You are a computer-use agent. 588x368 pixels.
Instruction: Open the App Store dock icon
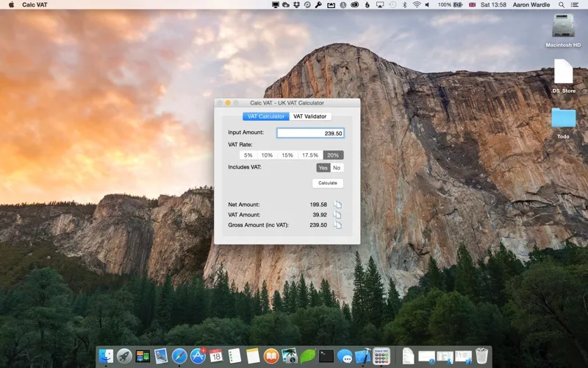[198, 356]
